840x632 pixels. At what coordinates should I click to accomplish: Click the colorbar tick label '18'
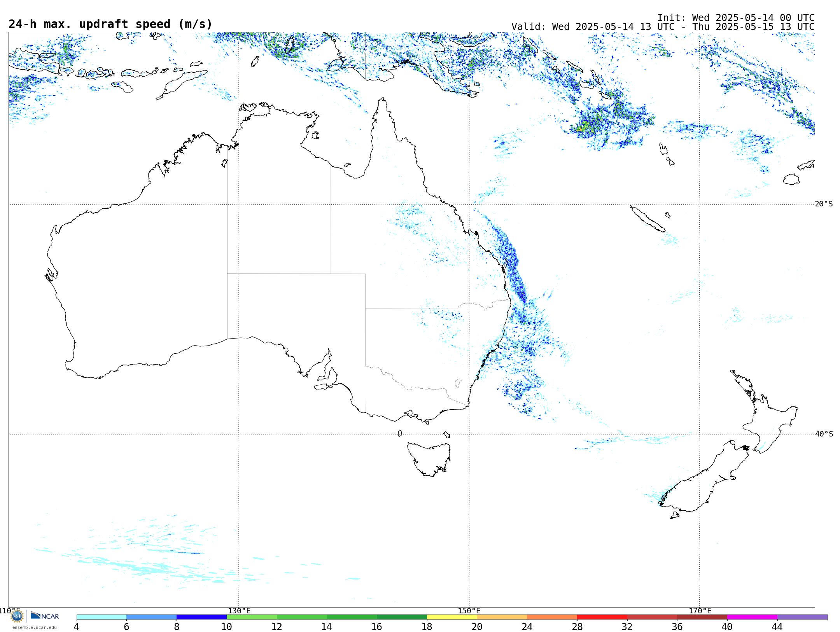[427, 627]
